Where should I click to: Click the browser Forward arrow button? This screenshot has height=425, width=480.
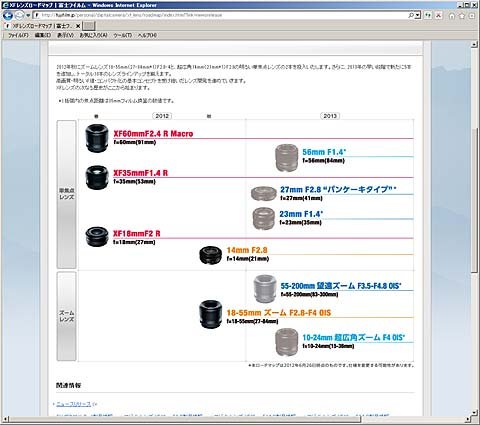pyautogui.click(x=19, y=15)
